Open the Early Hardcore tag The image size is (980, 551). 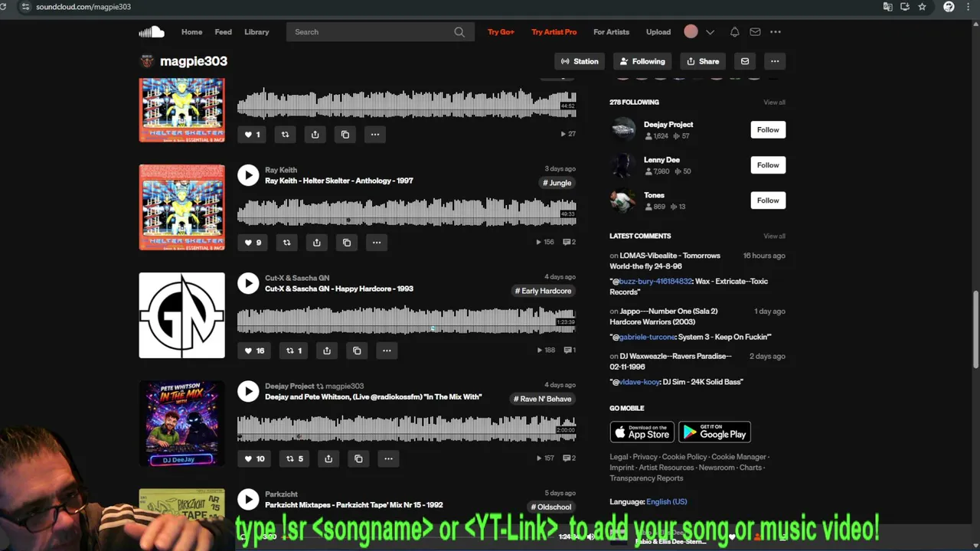[544, 291]
